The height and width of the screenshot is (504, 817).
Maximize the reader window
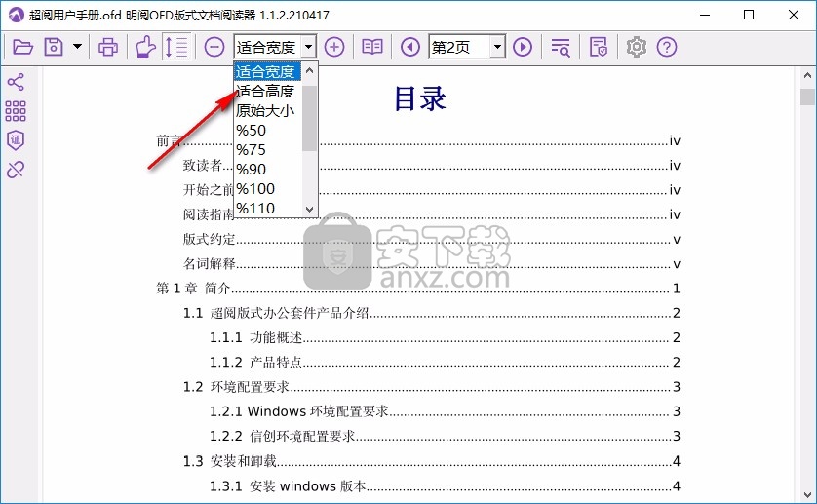[x=749, y=15]
